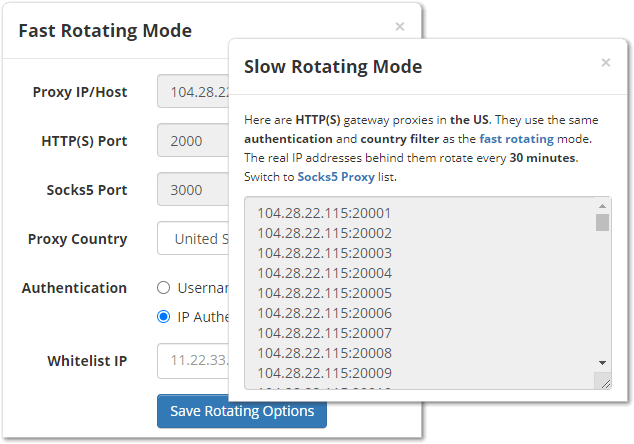Click the HTTP(S) Port field showing 2000
Image resolution: width=634 pixels, height=444 pixels.
[x=193, y=140]
